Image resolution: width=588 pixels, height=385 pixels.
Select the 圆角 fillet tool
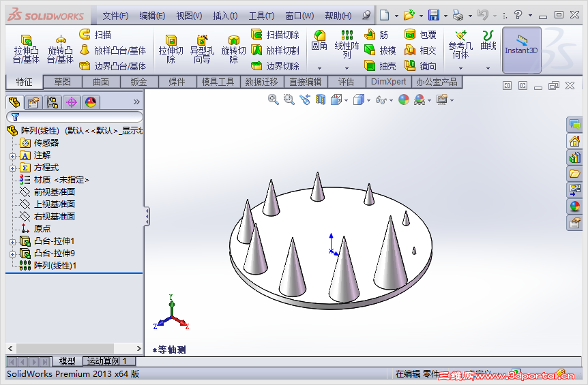(x=319, y=40)
